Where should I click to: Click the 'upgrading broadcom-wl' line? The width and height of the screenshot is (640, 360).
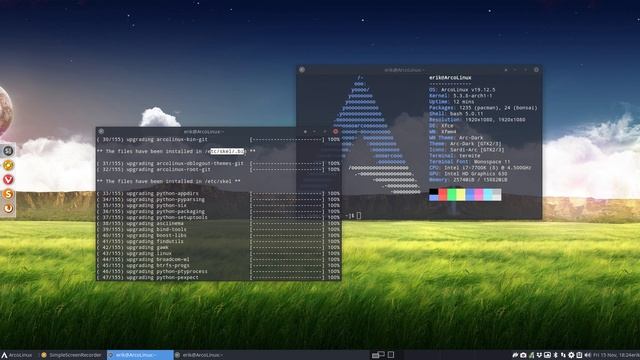coord(158,259)
